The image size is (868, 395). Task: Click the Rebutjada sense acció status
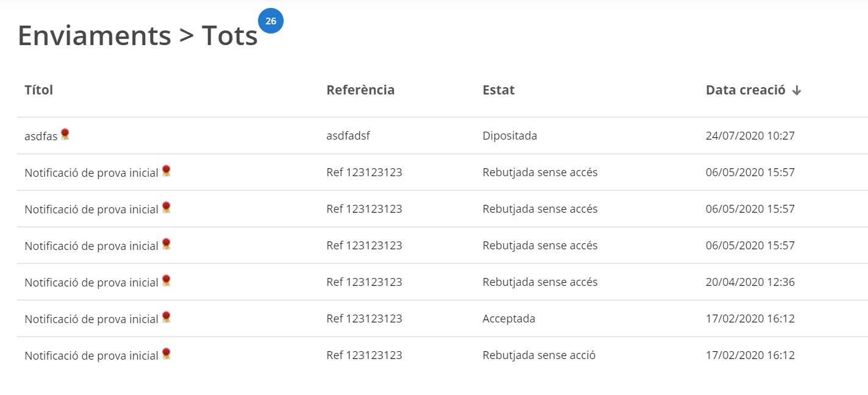(x=539, y=355)
